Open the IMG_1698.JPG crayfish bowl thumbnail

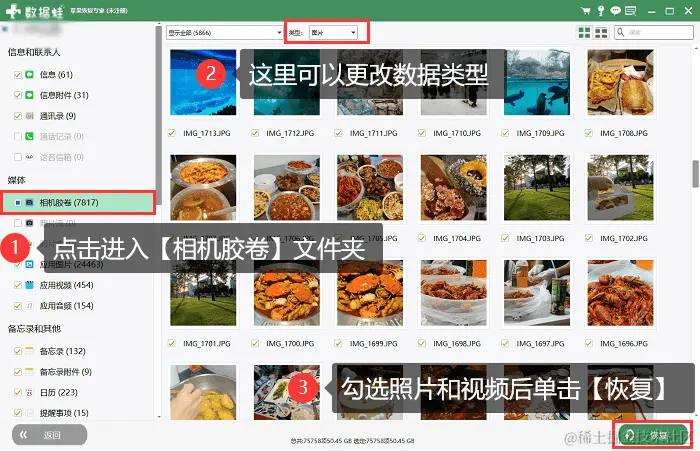tap(454, 292)
